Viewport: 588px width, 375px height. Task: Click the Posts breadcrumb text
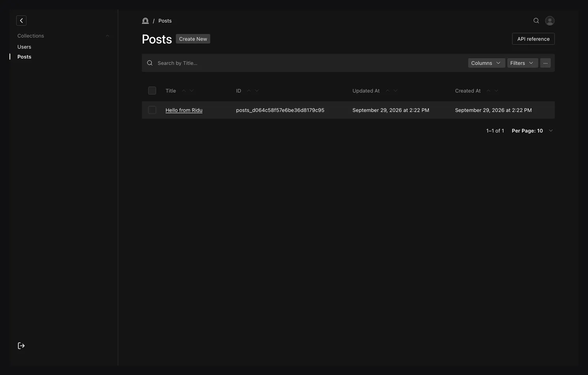[165, 21]
